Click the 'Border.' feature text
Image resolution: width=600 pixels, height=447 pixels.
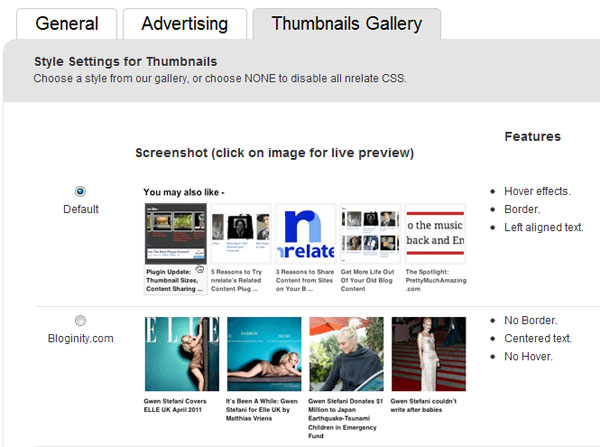click(x=522, y=209)
